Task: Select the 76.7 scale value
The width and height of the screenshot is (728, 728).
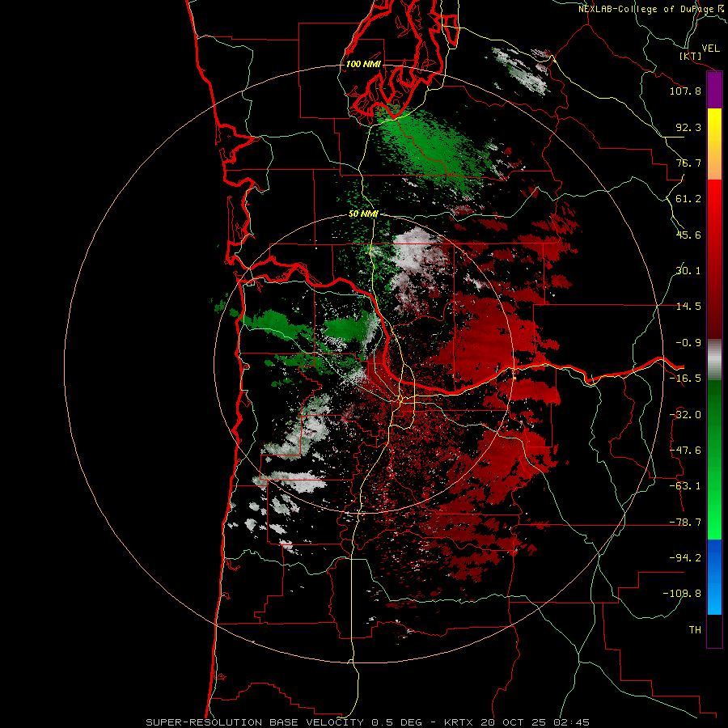Action: [x=688, y=163]
